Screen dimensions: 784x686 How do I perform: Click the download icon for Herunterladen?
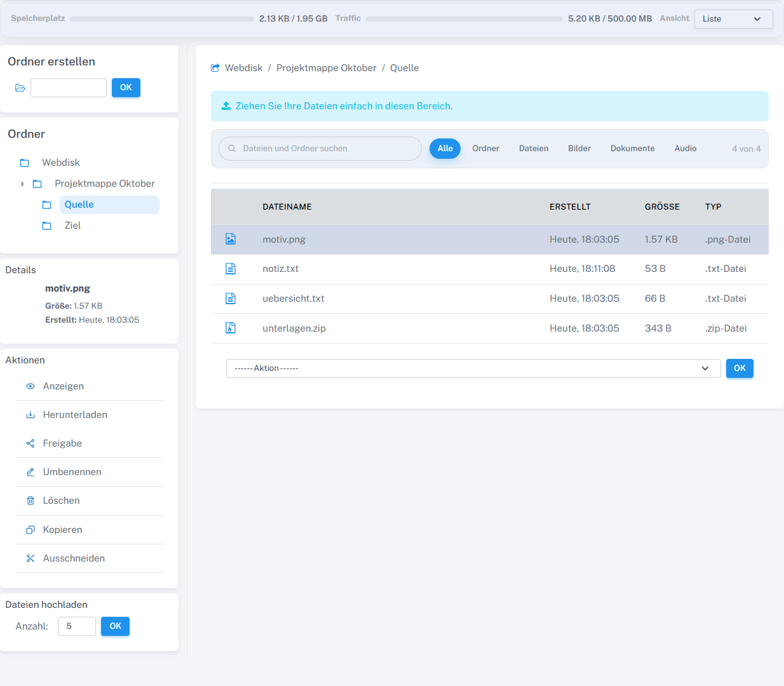point(30,415)
